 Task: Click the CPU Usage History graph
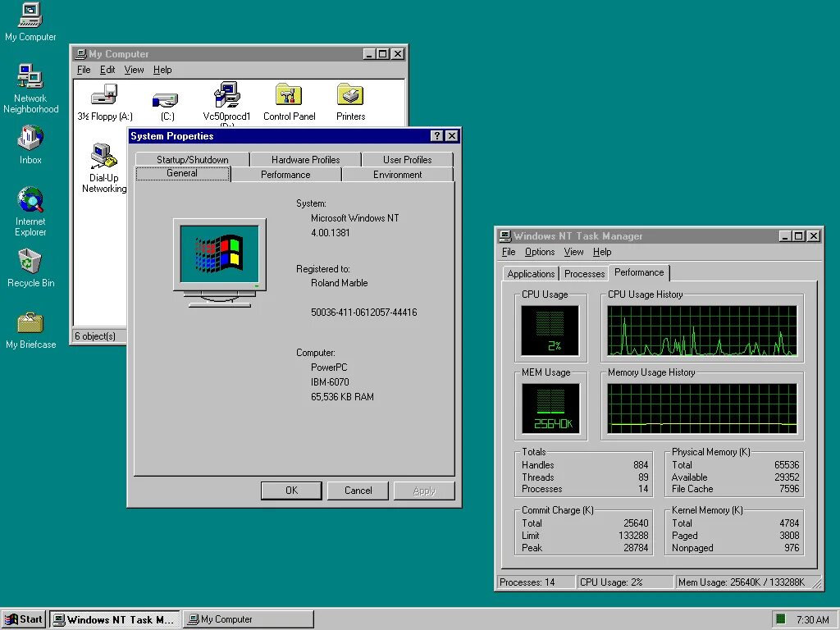702,331
